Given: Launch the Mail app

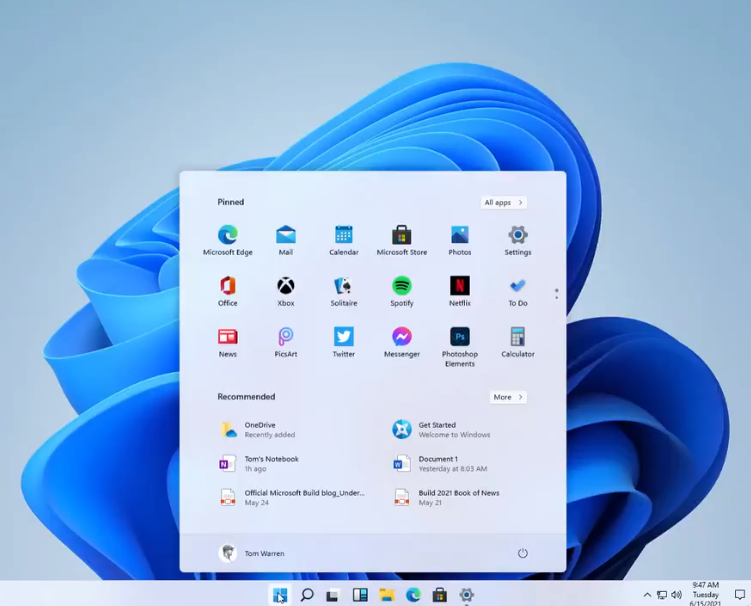Looking at the screenshot, I should (286, 240).
